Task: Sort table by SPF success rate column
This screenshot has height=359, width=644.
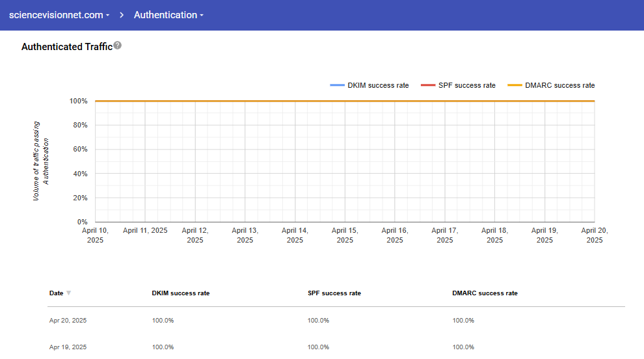Action: 334,293
